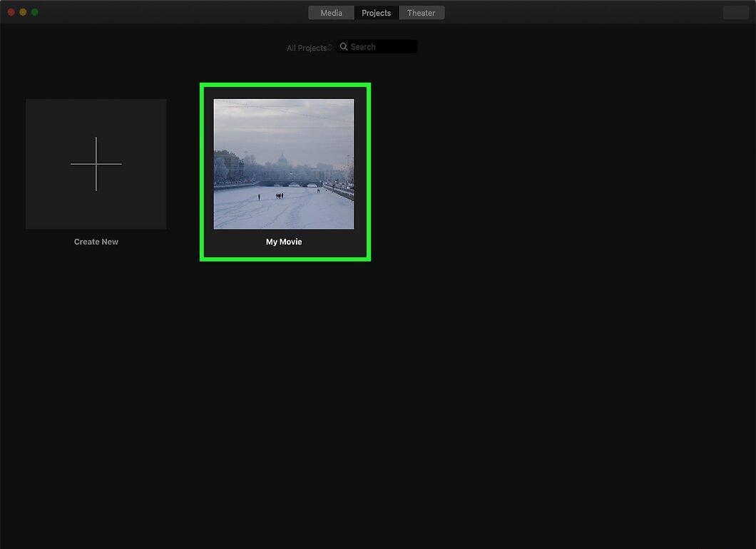
Task: Click the blank button in title bar corner
Action: coord(735,13)
